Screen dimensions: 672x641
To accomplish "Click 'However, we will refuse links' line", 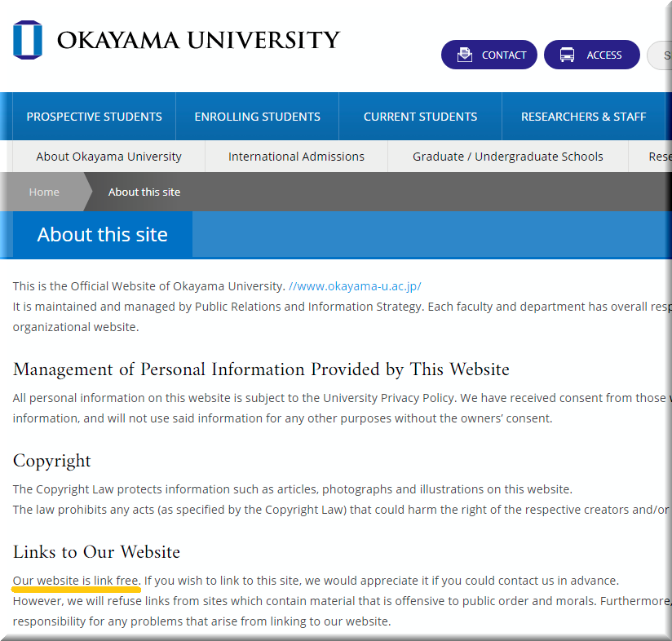I will pos(342,601).
